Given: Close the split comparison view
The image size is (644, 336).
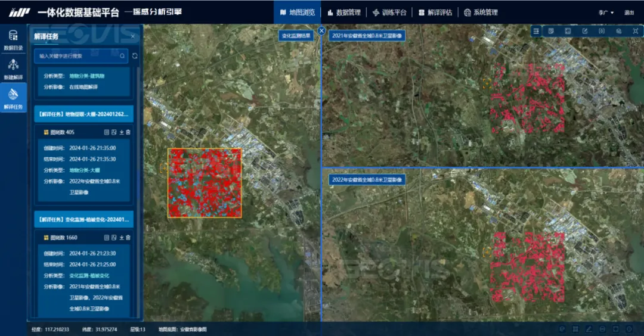Looking at the screenshot, I should pyautogui.click(x=321, y=30).
